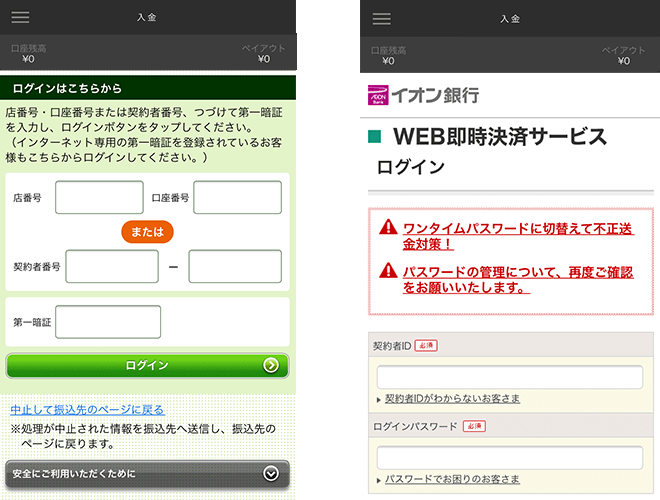Focus the ログインパスワード input field
The width and height of the screenshot is (660, 500).
[510, 457]
